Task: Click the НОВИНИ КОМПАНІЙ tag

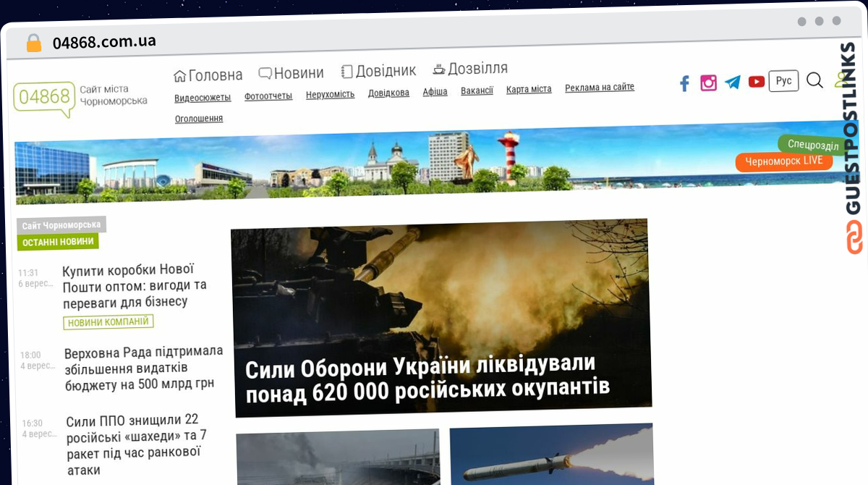Action: click(109, 322)
